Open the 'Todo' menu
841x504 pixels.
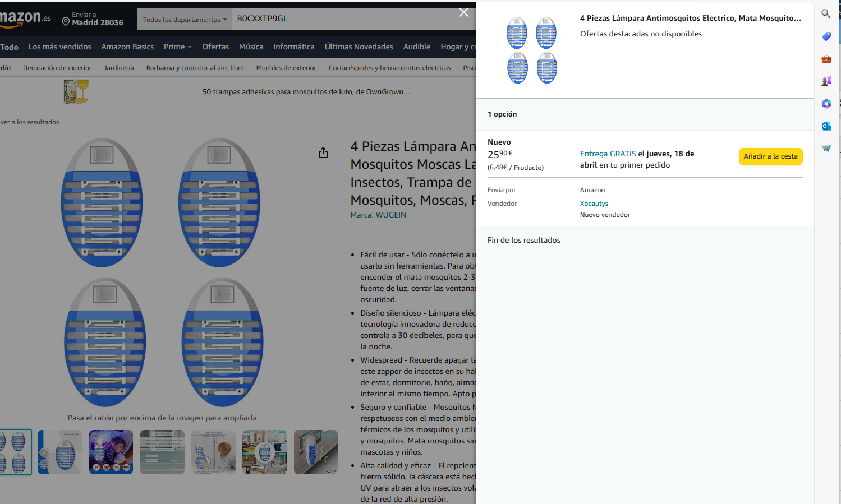point(9,47)
